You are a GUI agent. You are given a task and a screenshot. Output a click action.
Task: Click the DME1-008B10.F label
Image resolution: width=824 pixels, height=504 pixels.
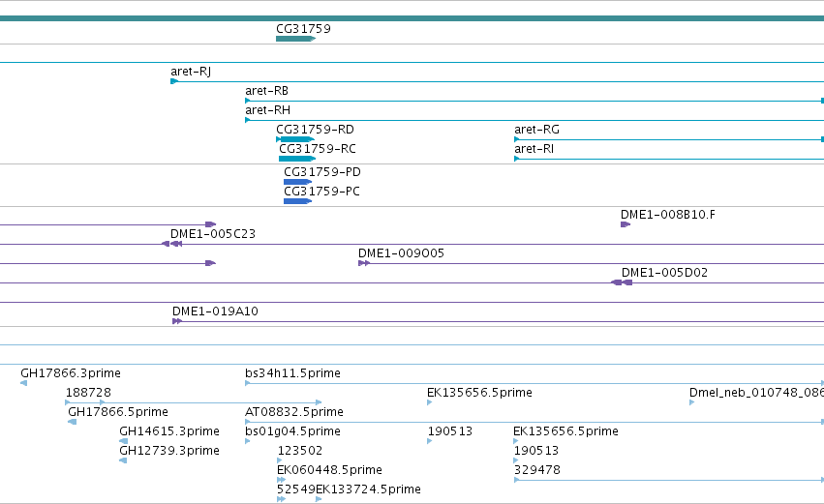click(x=668, y=215)
